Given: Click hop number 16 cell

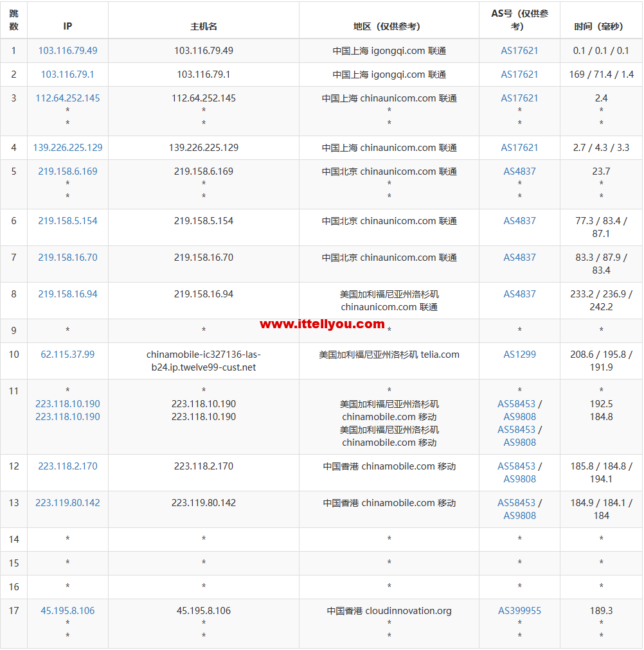Looking at the screenshot, I should pyautogui.click(x=13, y=587).
